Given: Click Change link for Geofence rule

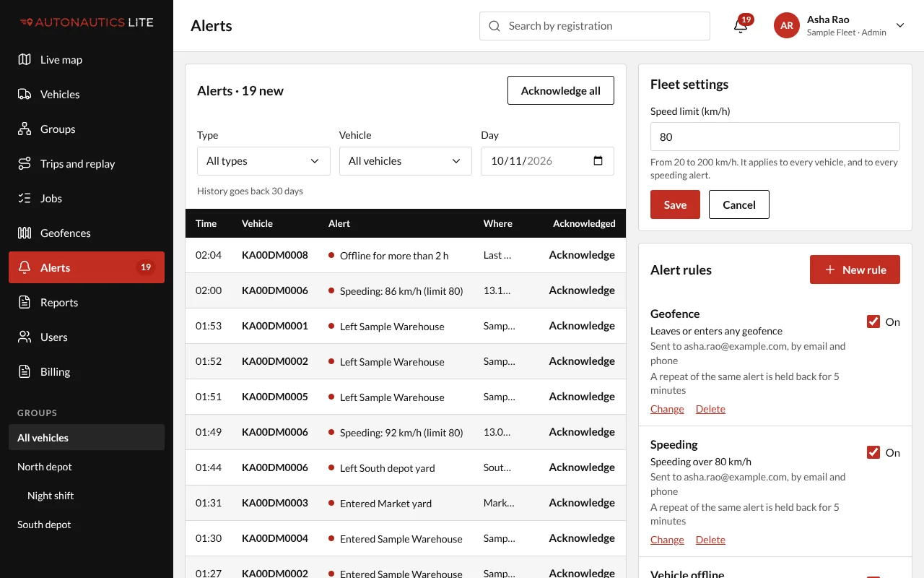Looking at the screenshot, I should point(667,409).
